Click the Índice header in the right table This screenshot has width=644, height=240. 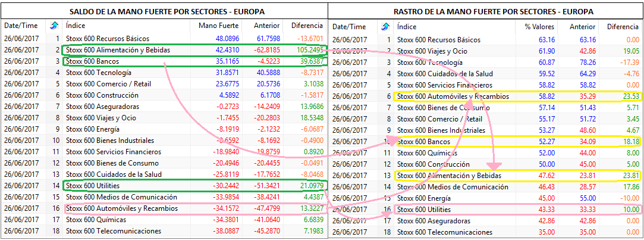click(407, 27)
